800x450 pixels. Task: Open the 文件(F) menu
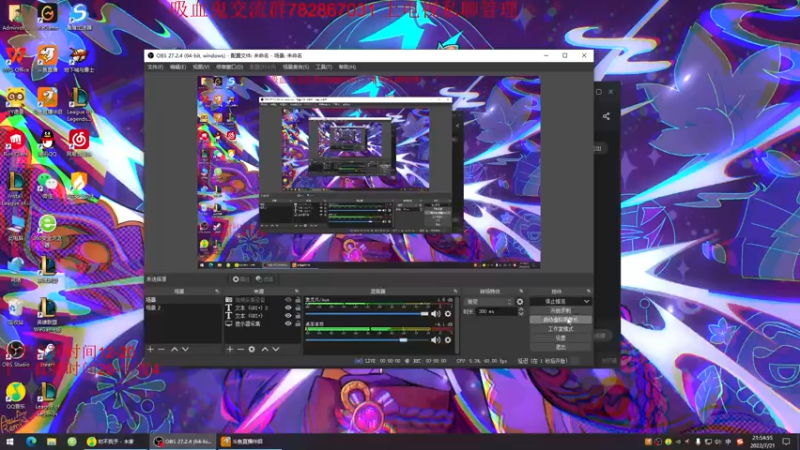tap(155, 67)
